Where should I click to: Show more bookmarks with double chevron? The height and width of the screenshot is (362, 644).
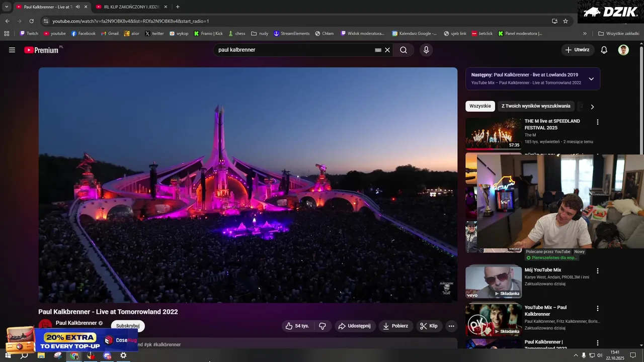(585, 34)
